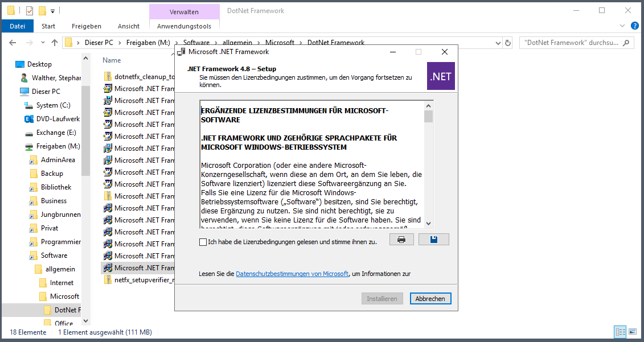The image size is (644, 342).
Task: Minimize the .NET Framework setup dialog
Action: (x=393, y=52)
